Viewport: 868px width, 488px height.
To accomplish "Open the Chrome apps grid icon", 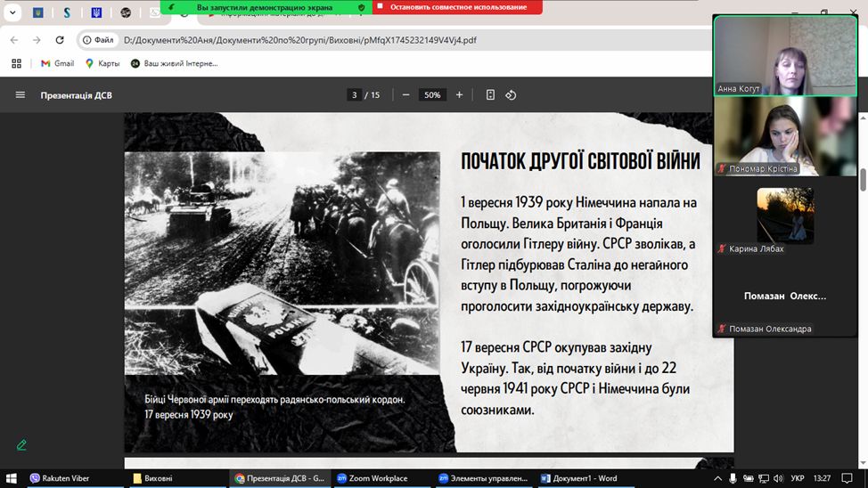I will [x=16, y=63].
